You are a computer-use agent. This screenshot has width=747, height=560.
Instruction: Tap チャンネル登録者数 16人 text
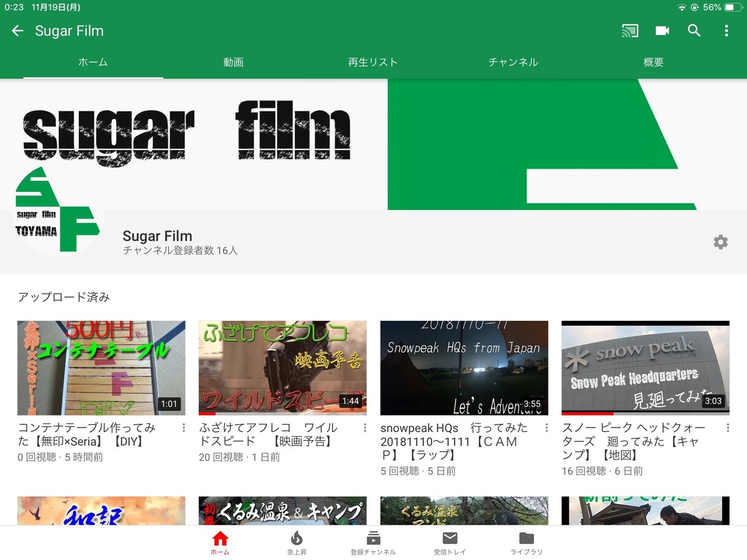point(180,250)
